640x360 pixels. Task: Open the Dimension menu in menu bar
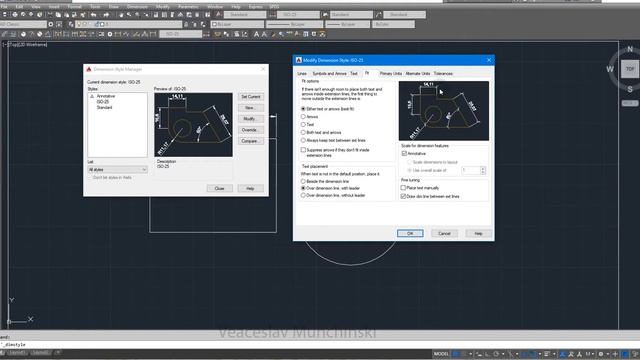coord(137,7)
